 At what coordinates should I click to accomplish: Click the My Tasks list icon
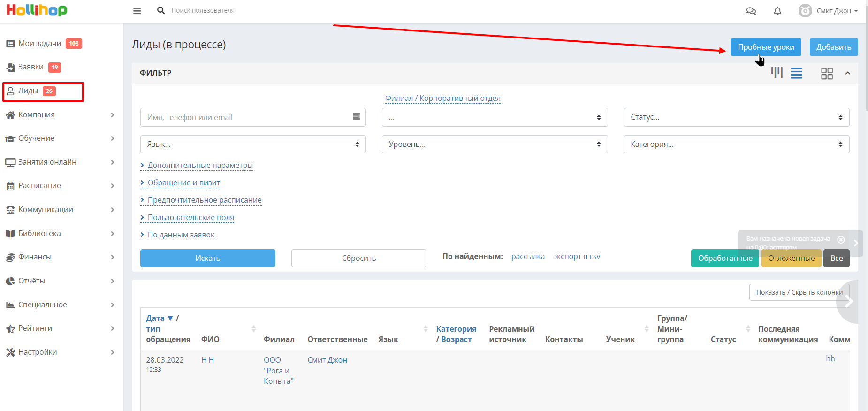(x=10, y=44)
